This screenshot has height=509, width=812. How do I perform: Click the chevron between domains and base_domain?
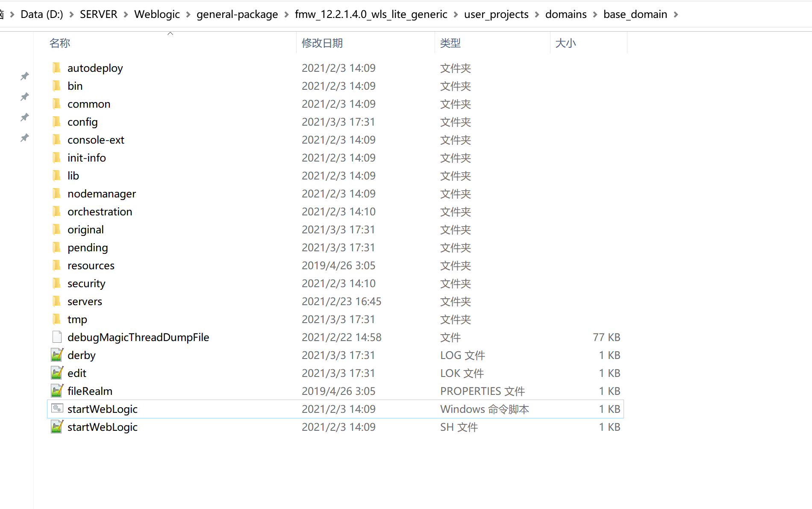tap(594, 14)
